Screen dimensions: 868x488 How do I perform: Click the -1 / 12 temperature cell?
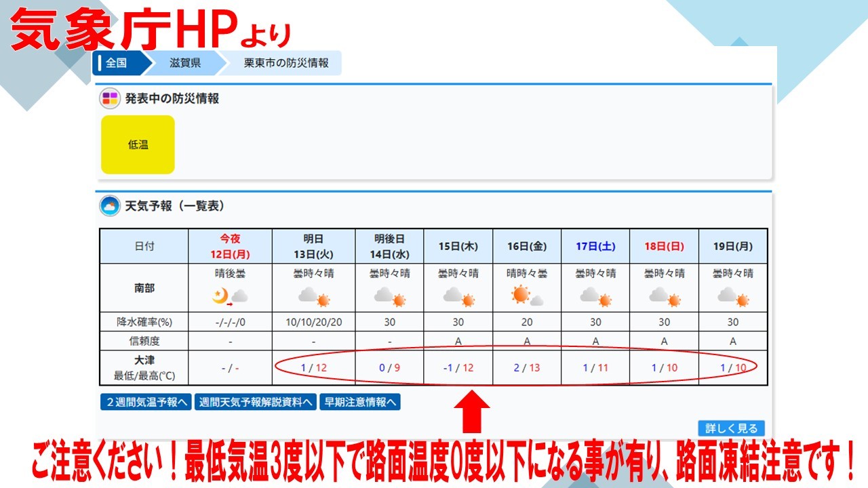458,368
